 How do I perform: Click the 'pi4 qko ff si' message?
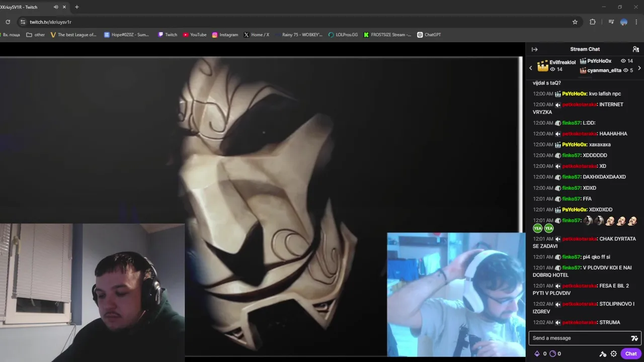(596, 257)
